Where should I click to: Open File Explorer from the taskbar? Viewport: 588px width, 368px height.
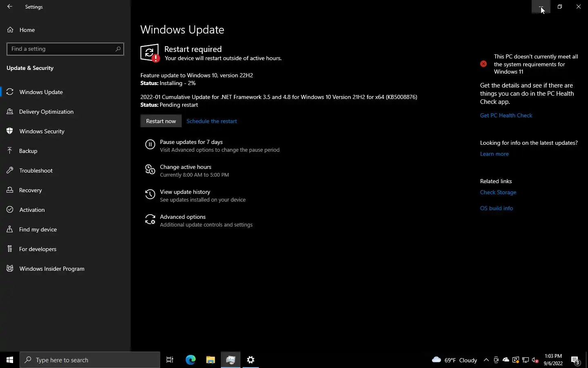click(210, 360)
